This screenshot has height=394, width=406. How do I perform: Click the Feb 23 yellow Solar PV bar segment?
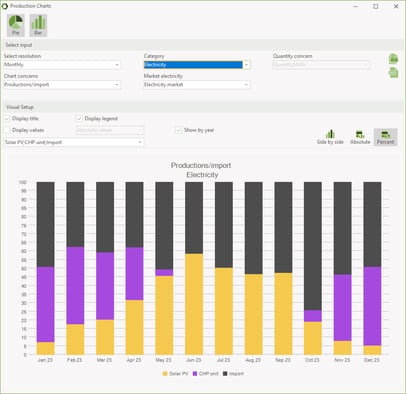tap(75, 339)
